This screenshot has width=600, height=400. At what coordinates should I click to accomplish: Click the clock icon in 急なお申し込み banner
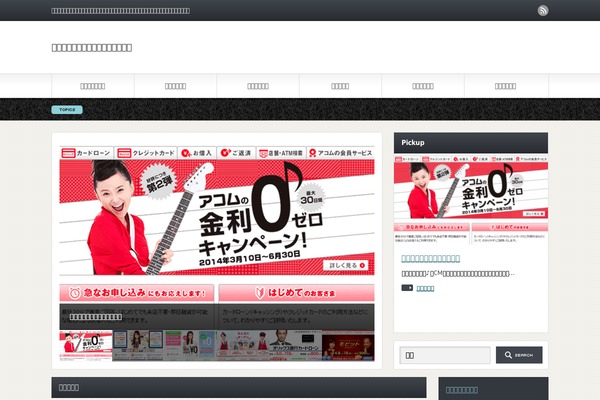tap(75, 293)
